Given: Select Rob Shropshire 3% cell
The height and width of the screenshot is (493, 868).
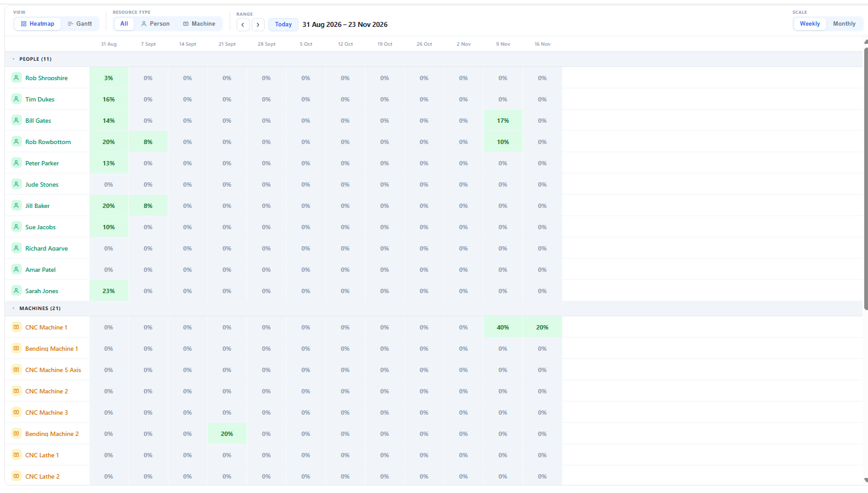Looking at the screenshot, I should (x=109, y=78).
